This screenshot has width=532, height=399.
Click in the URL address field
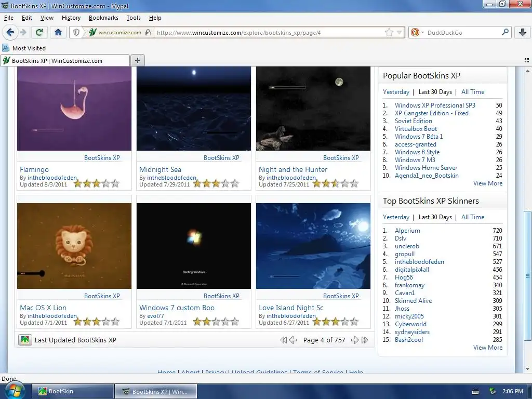pos(268,33)
